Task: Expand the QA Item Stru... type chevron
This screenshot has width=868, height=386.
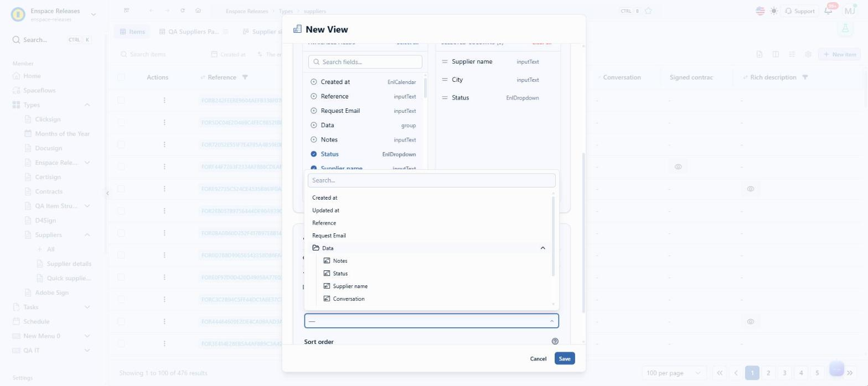Action: [x=87, y=206]
